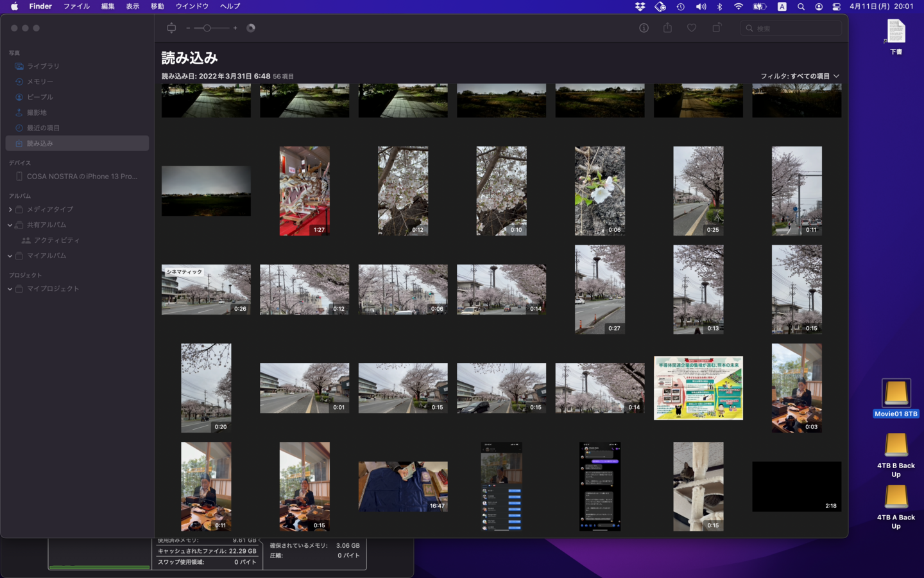Collapse the マイプロジェクト group

tap(10, 289)
